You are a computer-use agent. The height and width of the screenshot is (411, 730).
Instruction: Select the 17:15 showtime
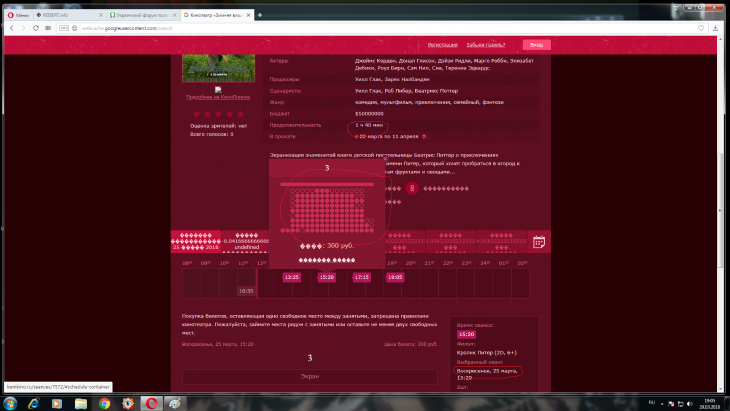coord(361,277)
